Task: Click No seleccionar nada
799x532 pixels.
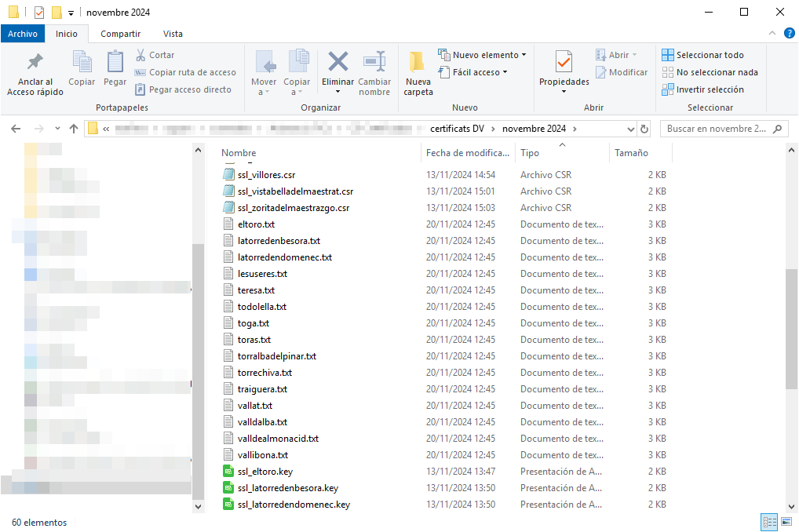Action: tap(710, 72)
